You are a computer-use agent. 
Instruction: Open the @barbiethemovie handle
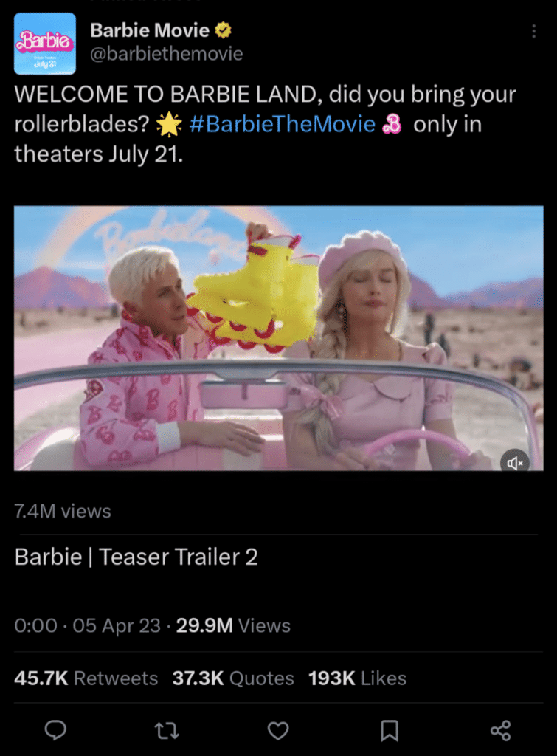(166, 54)
